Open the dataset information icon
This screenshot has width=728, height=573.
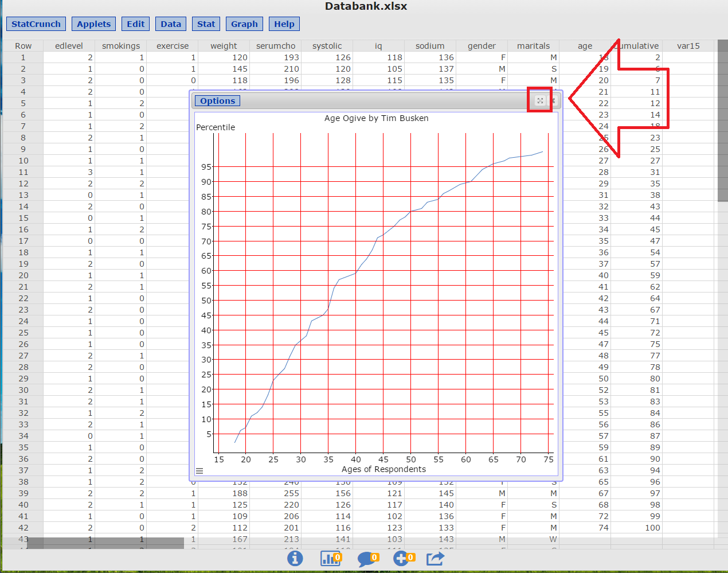(295, 558)
